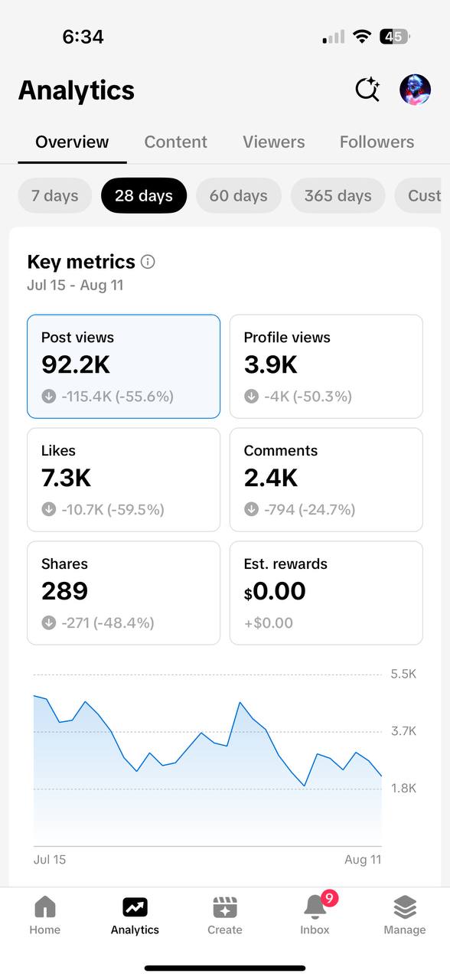Select the 60 days range pill
This screenshot has height=980, width=450.
click(239, 195)
